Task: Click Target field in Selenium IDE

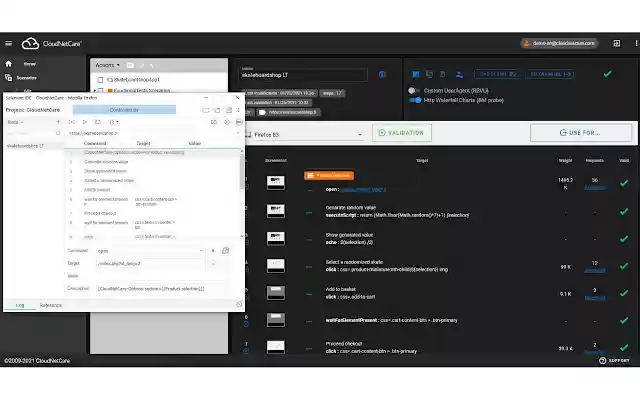Action: point(151,264)
